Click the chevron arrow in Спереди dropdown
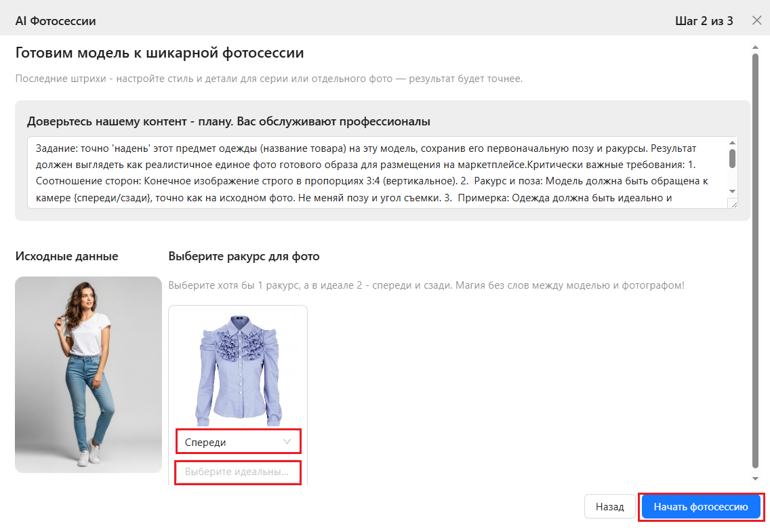Viewport: 770px width, 532px height. pyautogui.click(x=287, y=442)
